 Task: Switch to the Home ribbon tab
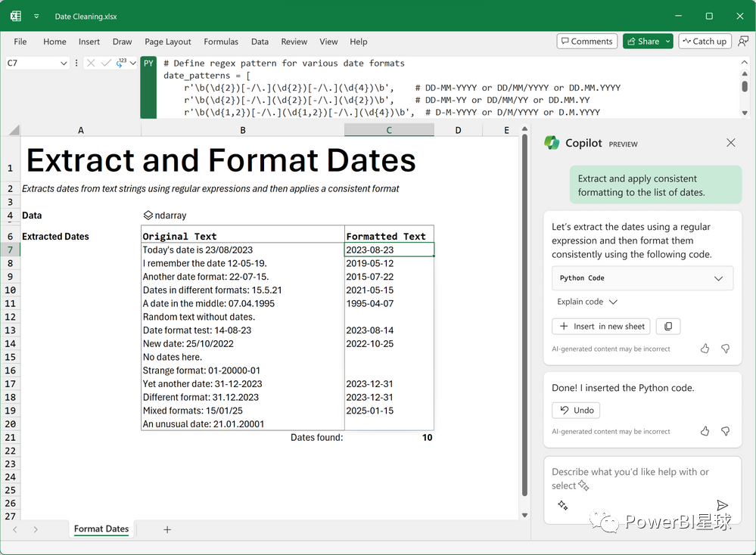54,42
